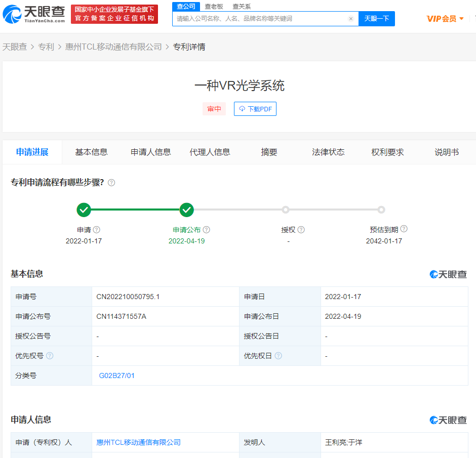This screenshot has height=458, width=476.
Task: Open the VIP会员 dropdown
Action: tap(445, 19)
